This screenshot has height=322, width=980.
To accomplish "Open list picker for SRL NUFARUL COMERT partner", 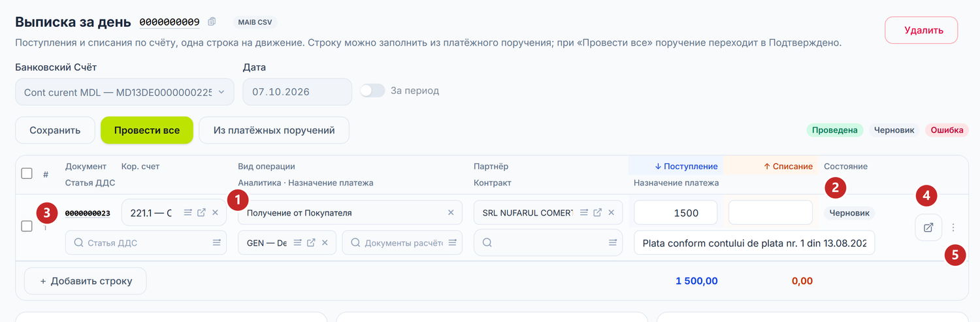I will [x=583, y=212].
